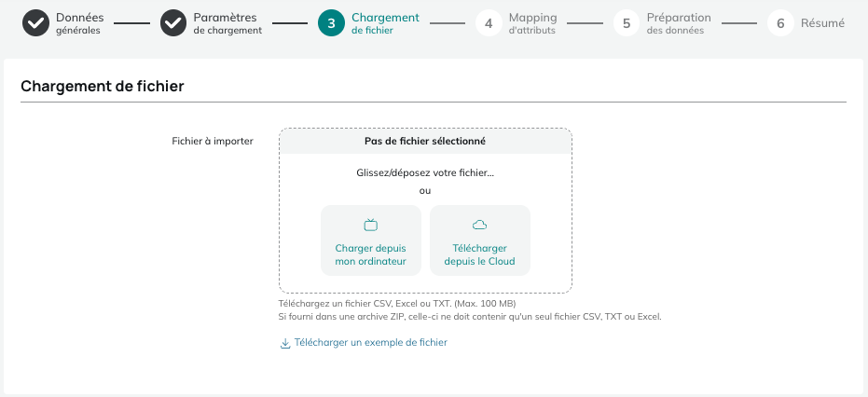Click the download arrow icon beside example link
The image size is (868, 397).
point(285,343)
